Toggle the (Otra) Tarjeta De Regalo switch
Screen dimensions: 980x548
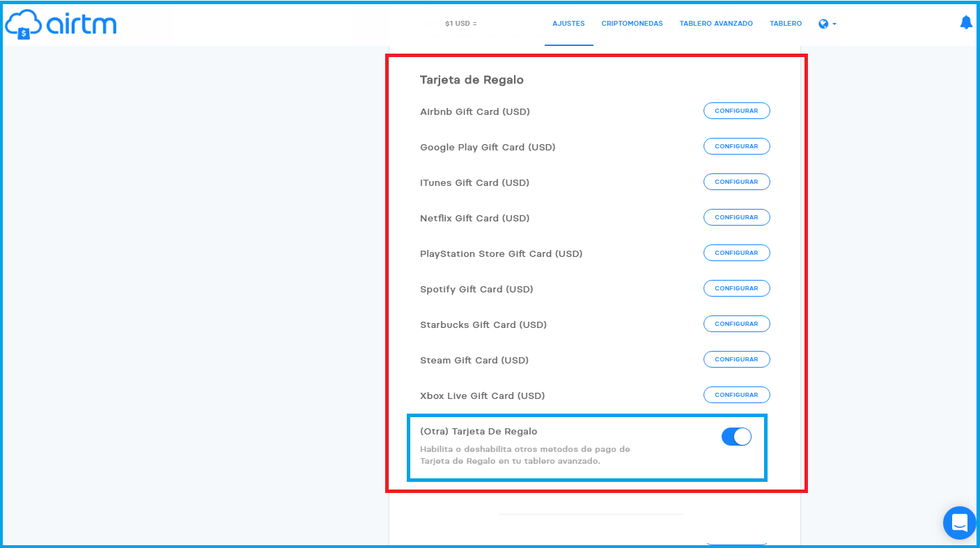[x=736, y=437]
